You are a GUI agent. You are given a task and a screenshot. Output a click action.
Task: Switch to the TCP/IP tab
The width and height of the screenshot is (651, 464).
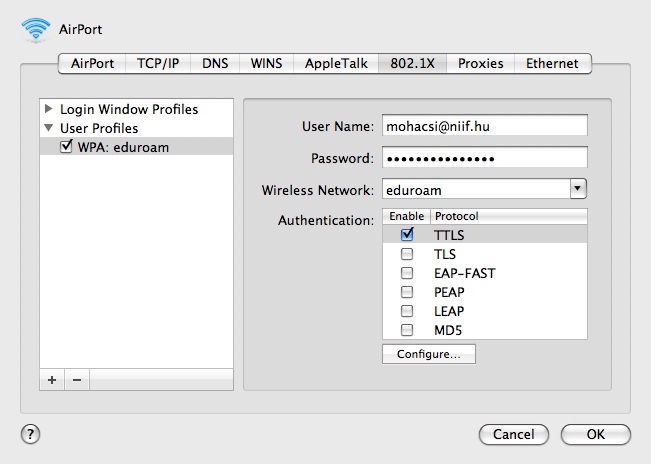(160, 63)
